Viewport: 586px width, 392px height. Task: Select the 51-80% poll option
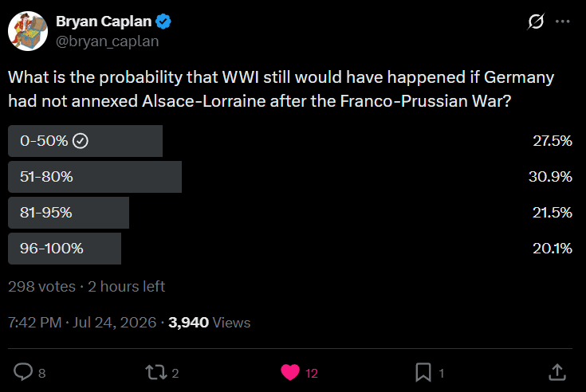[x=290, y=177]
